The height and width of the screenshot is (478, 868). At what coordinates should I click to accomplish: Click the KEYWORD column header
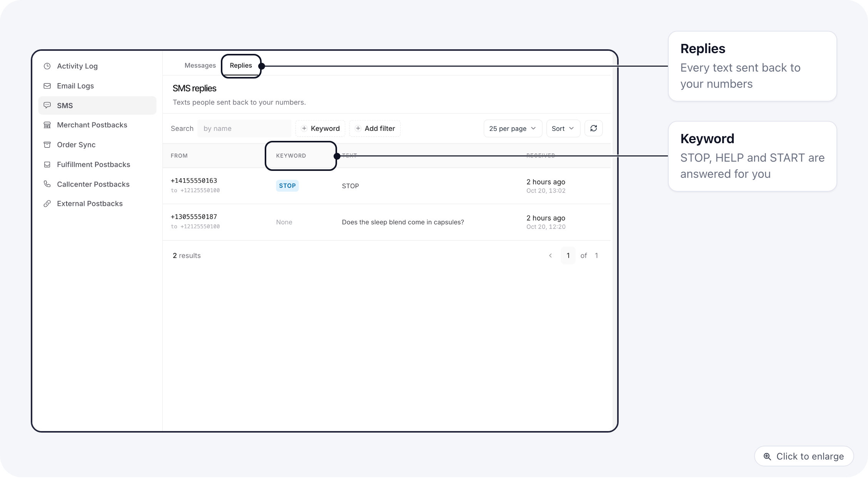[291, 156]
